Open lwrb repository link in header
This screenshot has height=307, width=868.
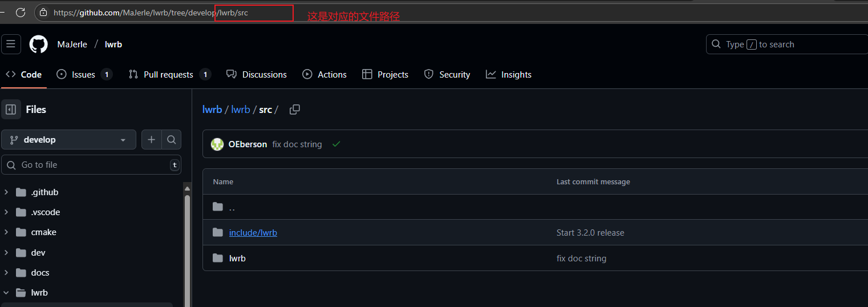pyautogui.click(x=113, y=45)
